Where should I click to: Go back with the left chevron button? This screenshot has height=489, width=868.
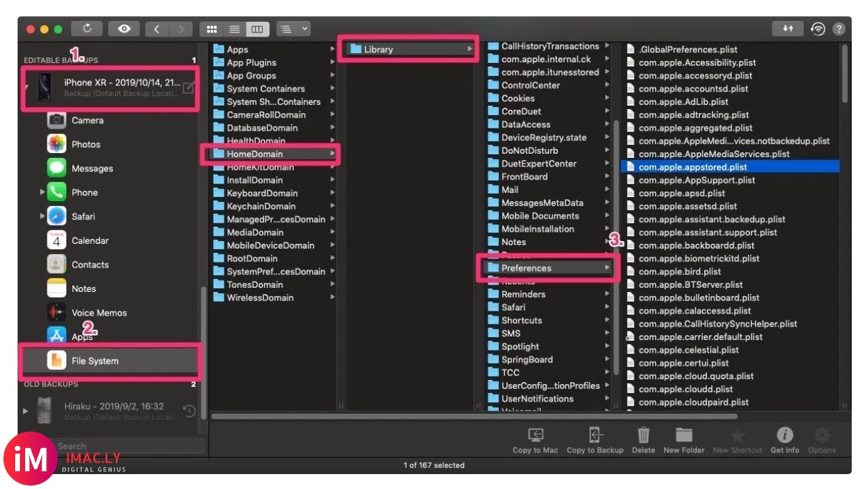tap(157, 29)
